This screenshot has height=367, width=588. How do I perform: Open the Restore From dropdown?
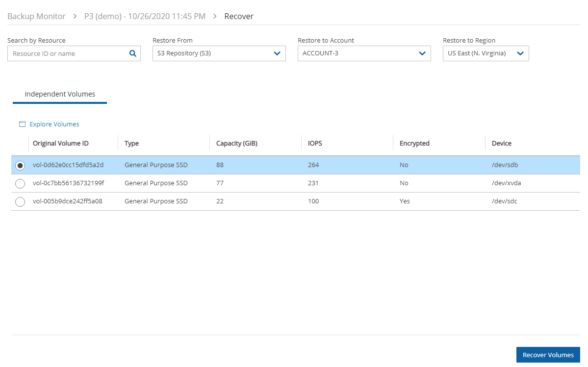coord(219,53)
